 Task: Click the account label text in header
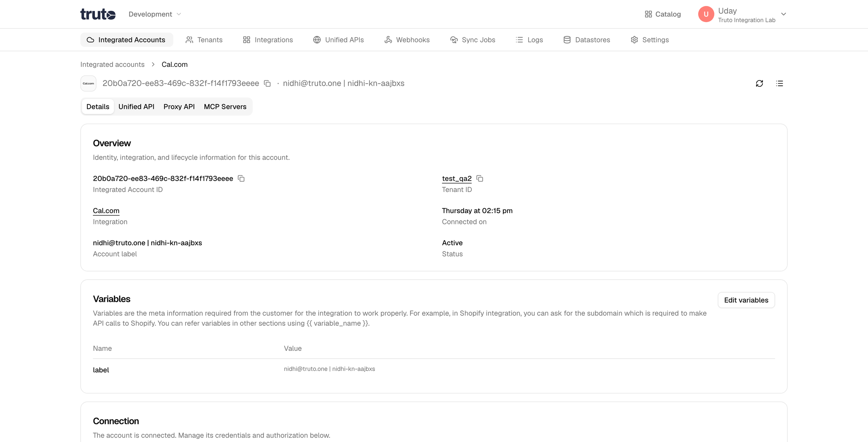click(343, 83)
